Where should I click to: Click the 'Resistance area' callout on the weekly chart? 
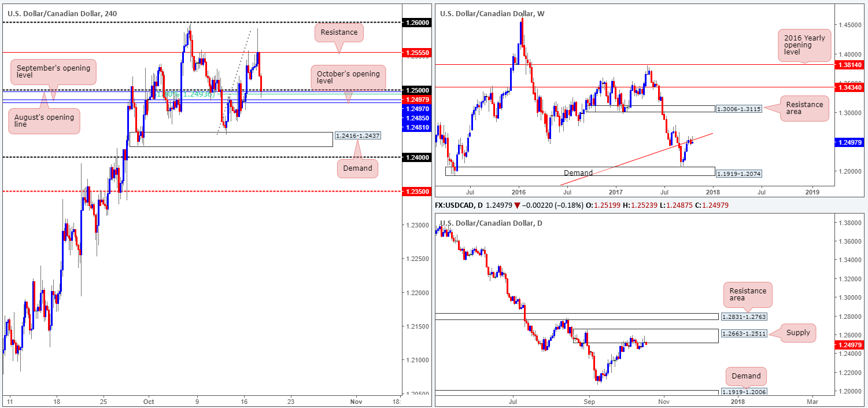tap(804, 109)
